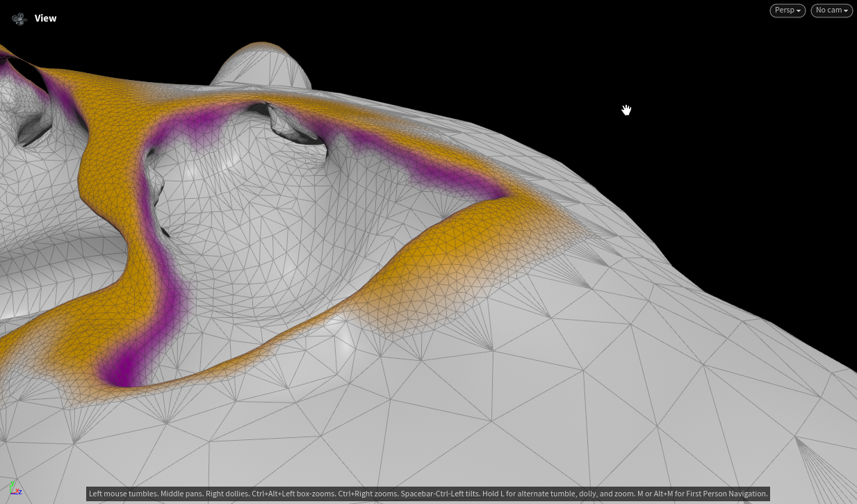Click the rounded dome bump at top
857x504 pixels.
point(260,65)
